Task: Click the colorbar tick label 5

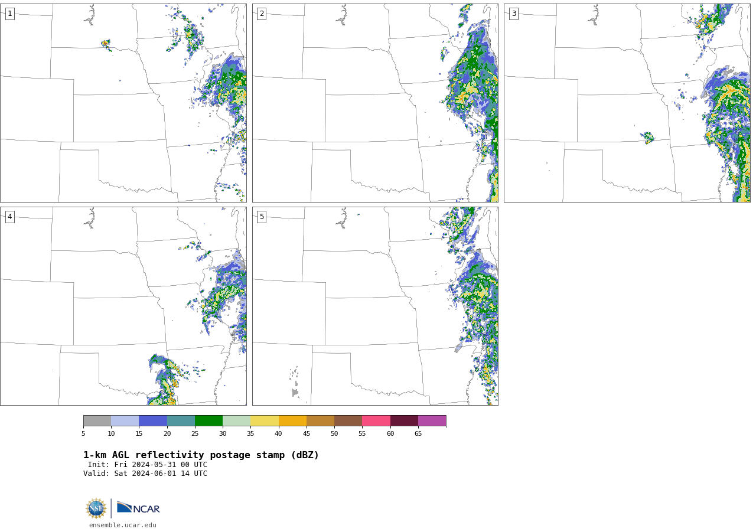Action: [x=83, y=433]
